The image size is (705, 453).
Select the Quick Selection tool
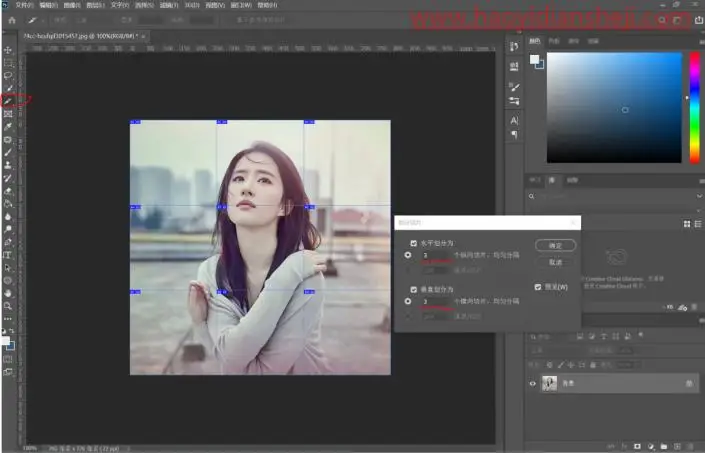click(8, 88)
